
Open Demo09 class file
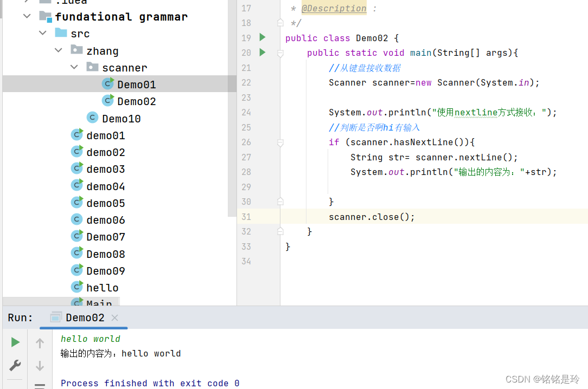click(x=106, y=271)
